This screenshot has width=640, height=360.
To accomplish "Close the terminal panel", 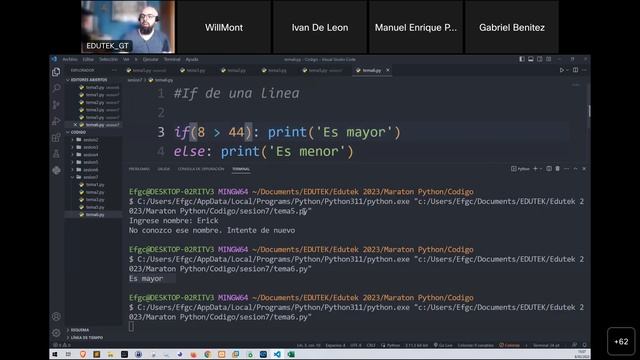I will pos(584,169).
